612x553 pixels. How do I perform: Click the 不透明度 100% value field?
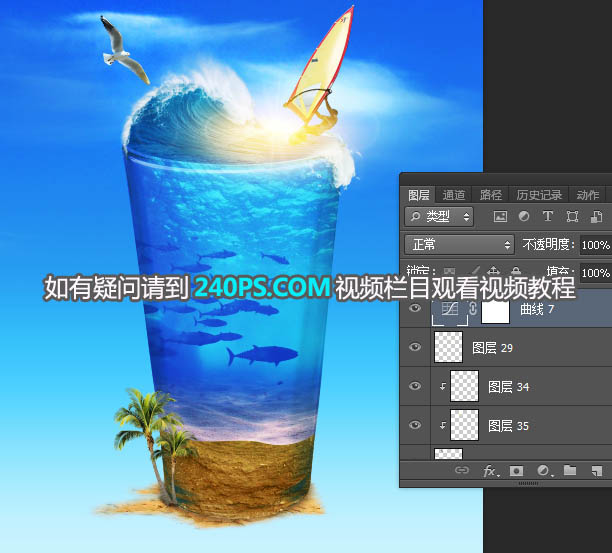point(596,245)
